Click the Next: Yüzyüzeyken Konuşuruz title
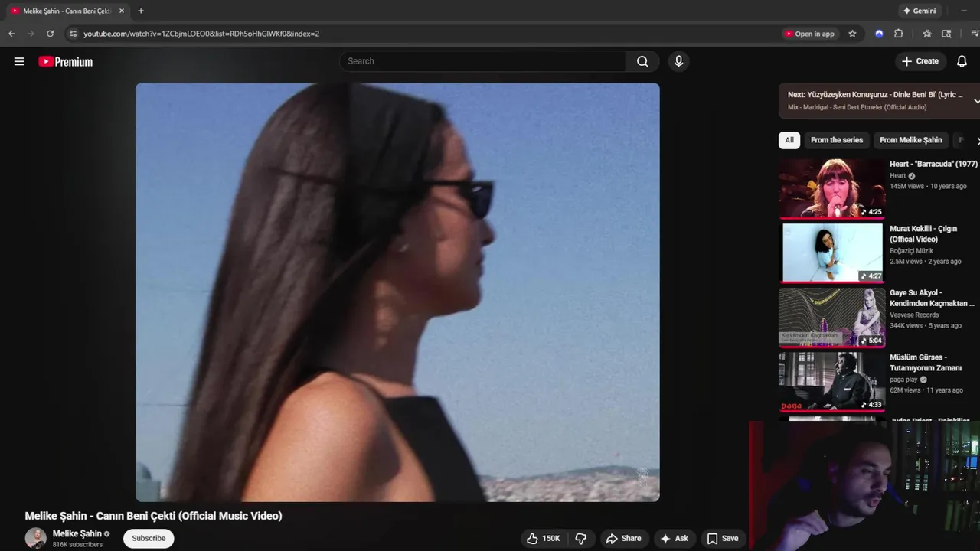This screenshot has width=980, height=551. [875, 95]
